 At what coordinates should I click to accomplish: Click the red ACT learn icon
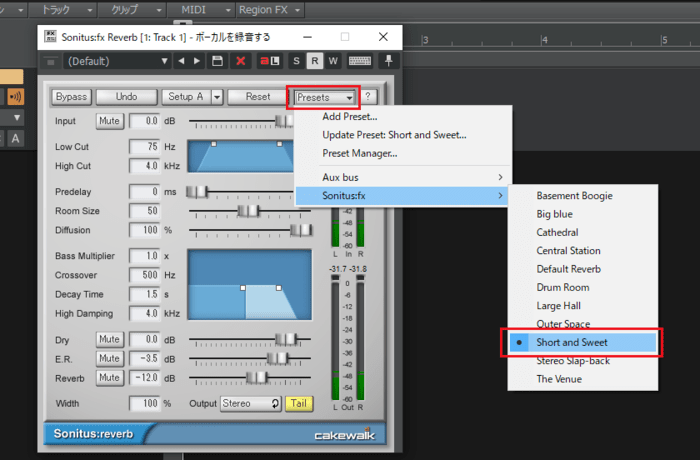point(270,61)
